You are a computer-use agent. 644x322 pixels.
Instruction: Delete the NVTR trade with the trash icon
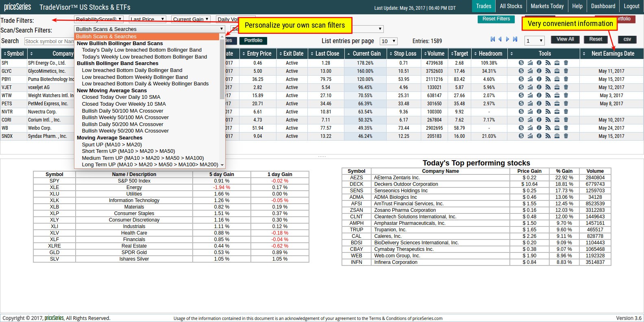tap(566, 112)
